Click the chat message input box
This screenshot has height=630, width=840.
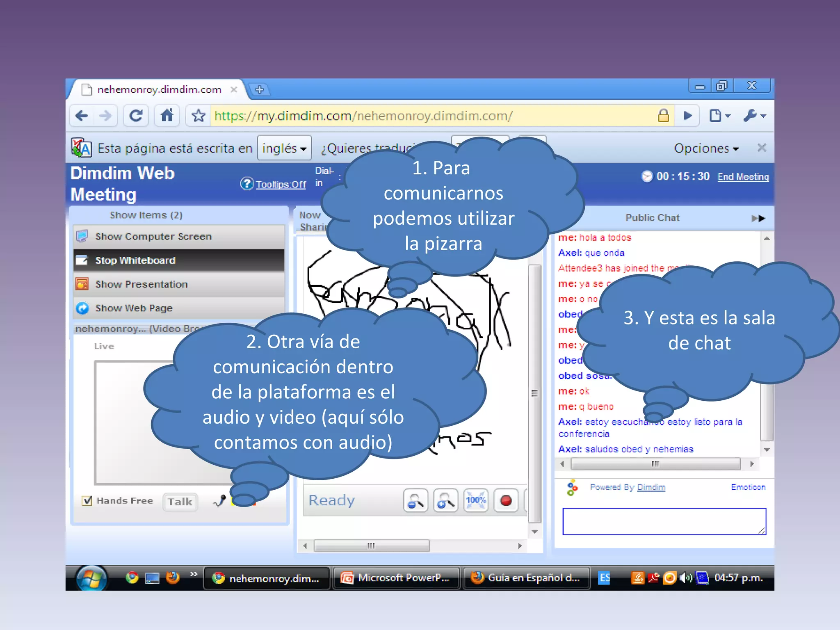click(664, 521)
